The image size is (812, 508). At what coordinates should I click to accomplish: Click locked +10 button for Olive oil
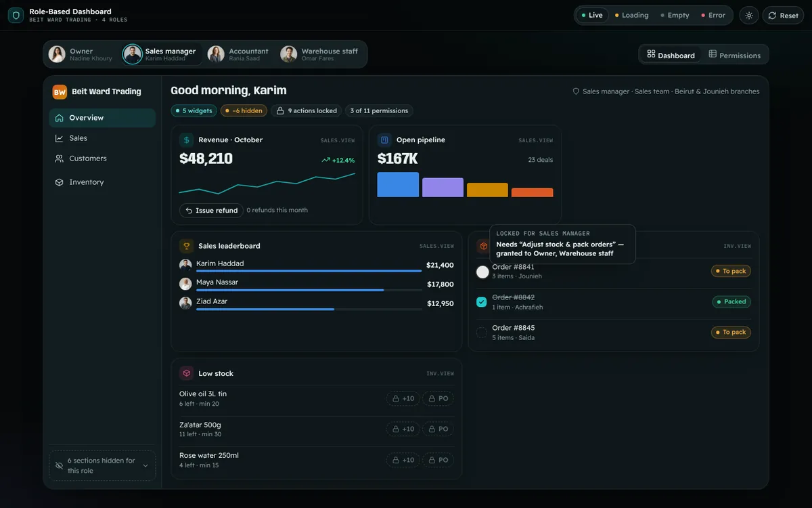403,399
